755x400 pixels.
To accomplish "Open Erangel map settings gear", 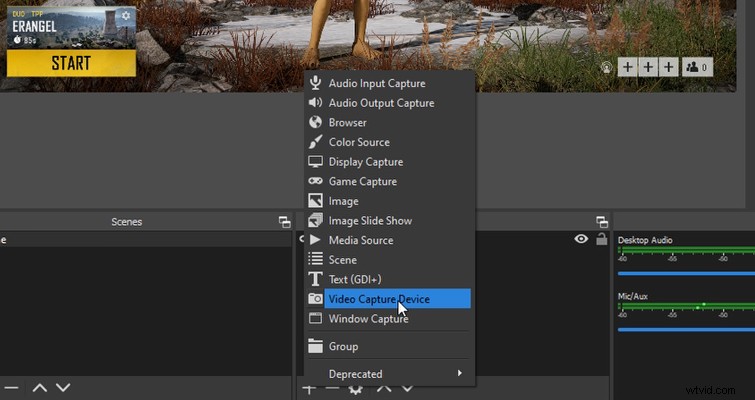I will (x=126, y=15).
